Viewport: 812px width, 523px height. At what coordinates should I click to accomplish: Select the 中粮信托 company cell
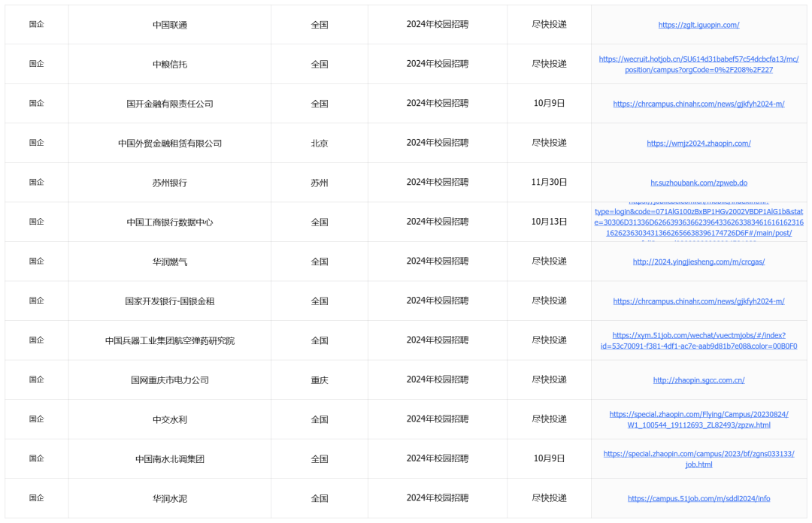170,64
